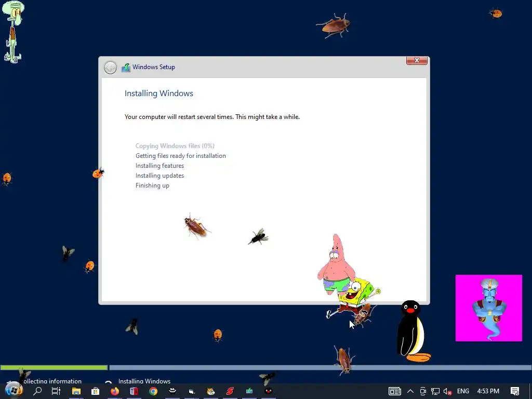The width and height of the screenshot is (532, 399).
Task: Click the 'Installing features' step
Action: pos(159,166)
